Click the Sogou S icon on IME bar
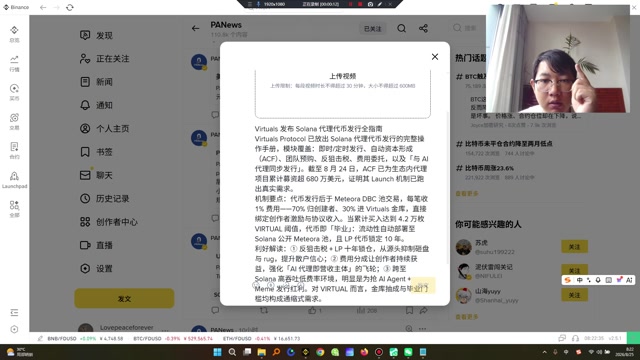The height and width of the screenshot is (360, 640). click(x=567, y=280)
